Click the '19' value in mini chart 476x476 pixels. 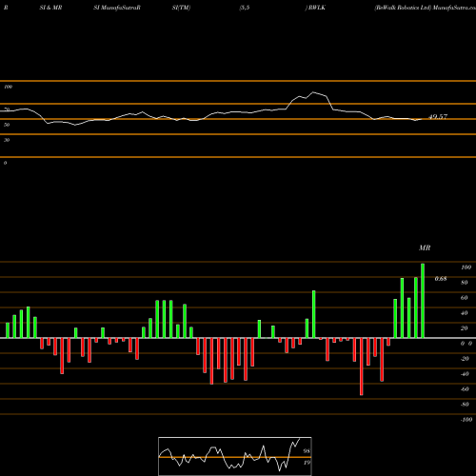[307, 463]
